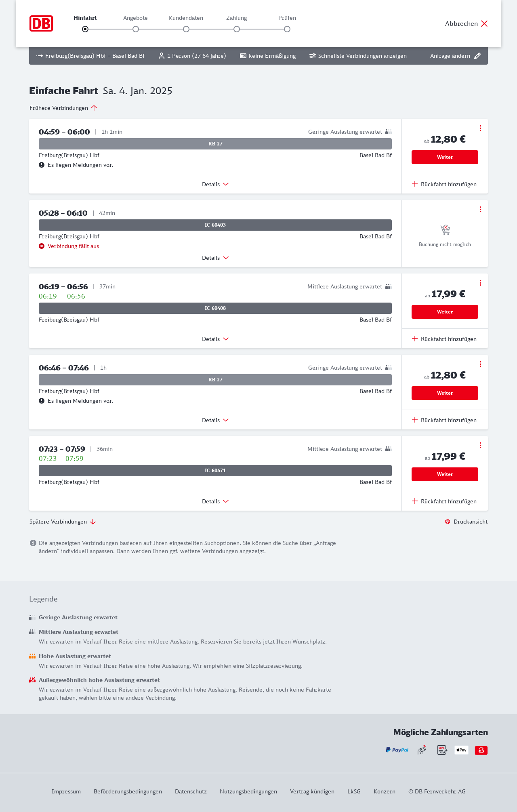Click the DB logo
The height and width of the screenshot is (812, 517).
point(41,23)
